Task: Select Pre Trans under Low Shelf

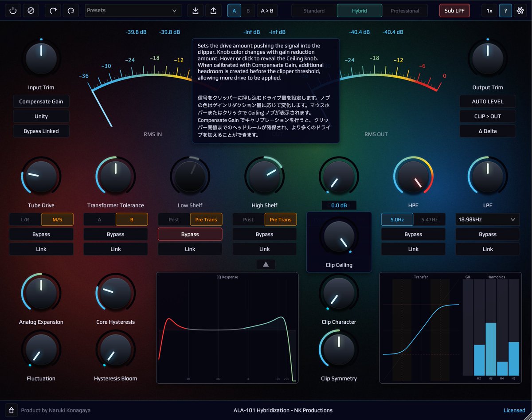Action: (x=206, y=220)
